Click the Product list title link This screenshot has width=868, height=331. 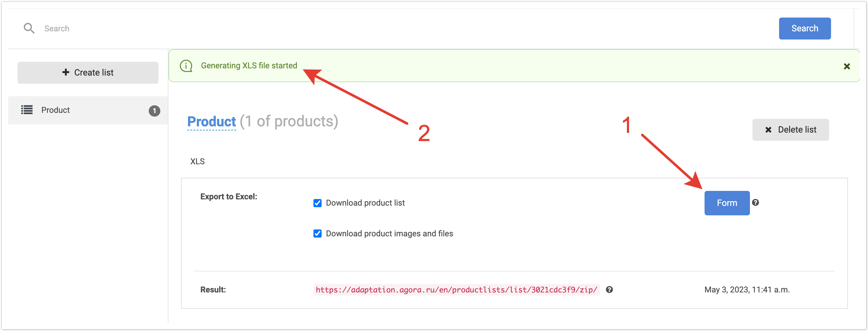(x=212, y=122)
